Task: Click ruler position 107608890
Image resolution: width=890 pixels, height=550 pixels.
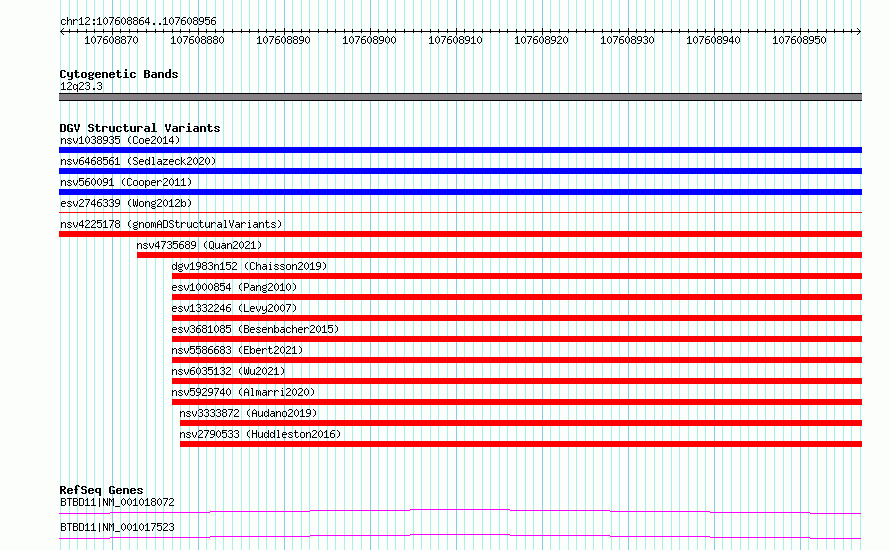Action: pos(283,40)
